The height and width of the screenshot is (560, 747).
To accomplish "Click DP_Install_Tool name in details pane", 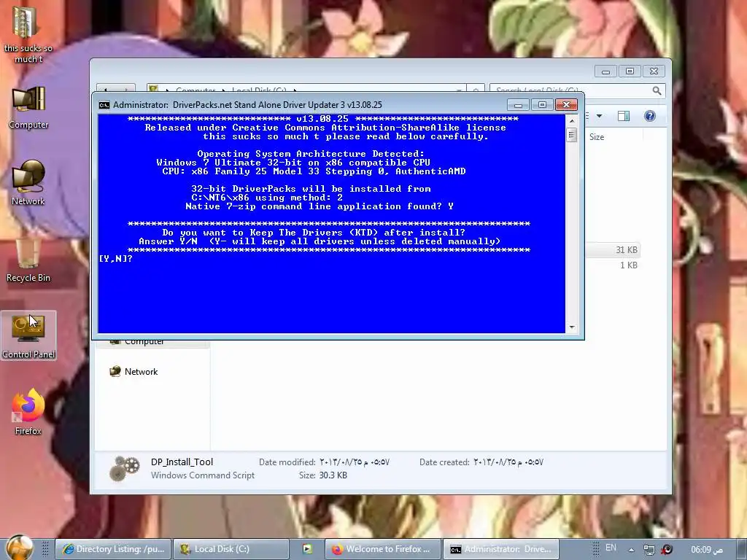I will tap(182, 462).
